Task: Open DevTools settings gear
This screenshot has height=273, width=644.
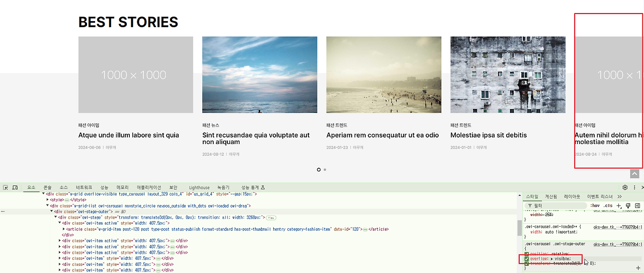Action: coord(625,187)
